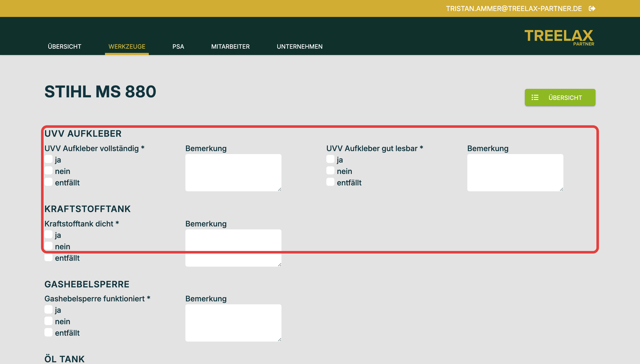Click the ÖL TANK section heading

(65, 359)
